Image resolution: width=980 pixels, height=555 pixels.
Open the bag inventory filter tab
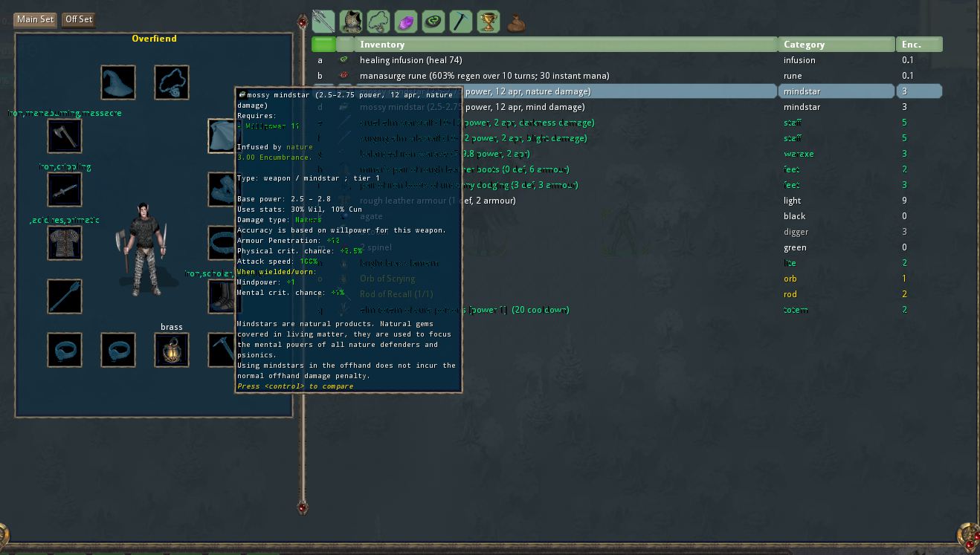coord(516,22)
